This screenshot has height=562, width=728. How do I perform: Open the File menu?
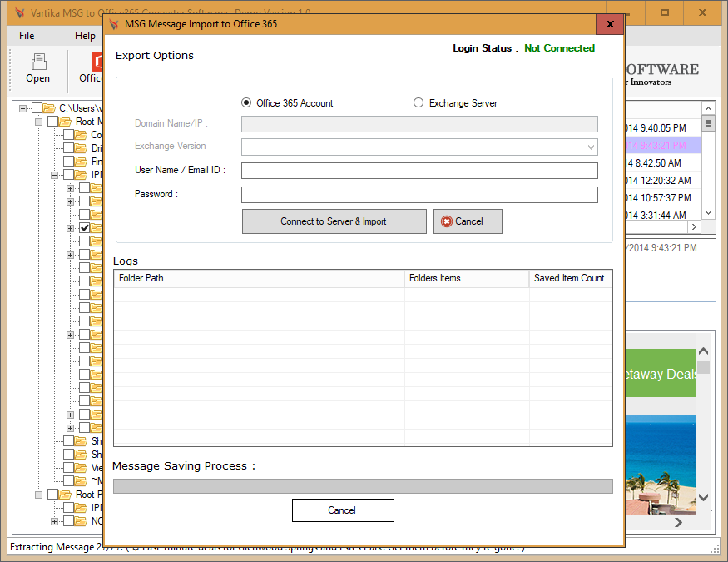[x=27, y=36]
